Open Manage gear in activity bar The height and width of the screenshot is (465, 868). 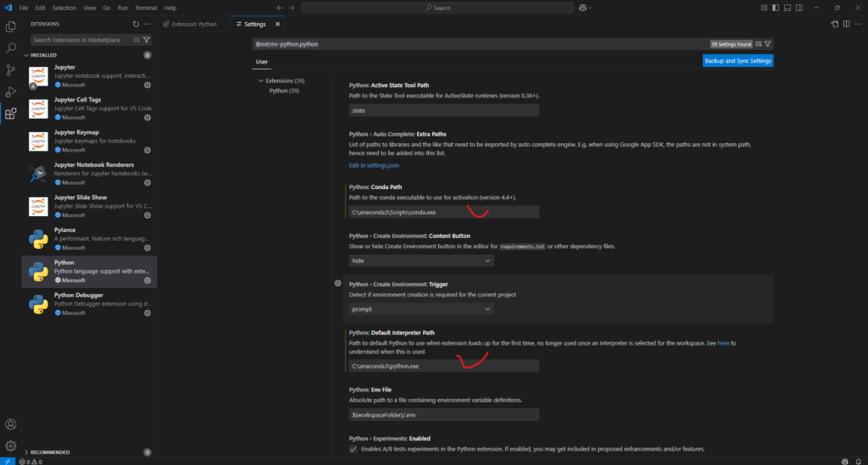point(10,446)
